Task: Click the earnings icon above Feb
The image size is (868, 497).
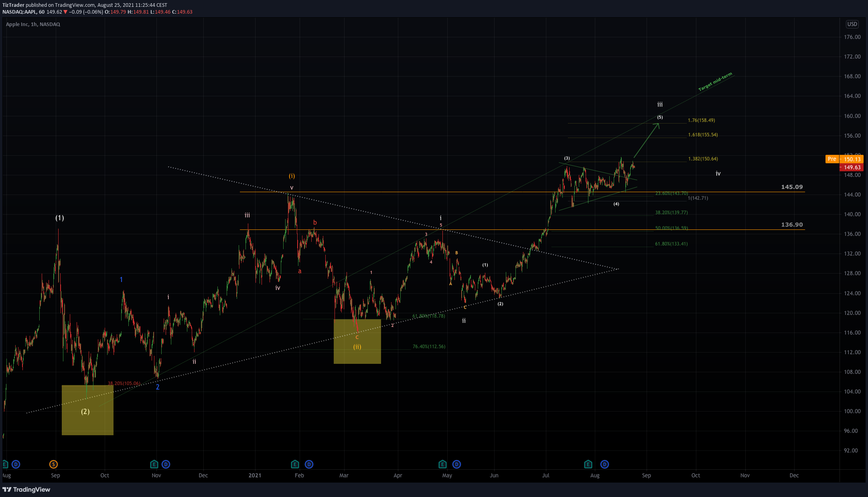Action: 295,464
